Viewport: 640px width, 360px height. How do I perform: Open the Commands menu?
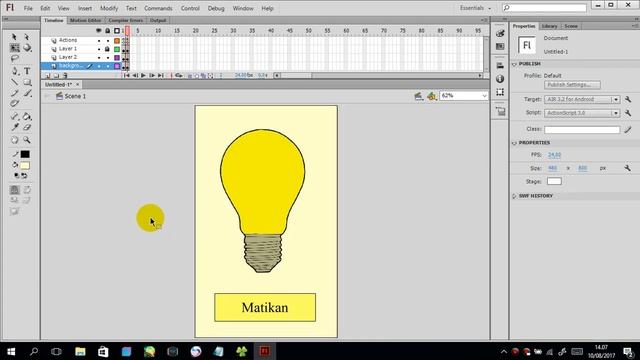point(158,8)
